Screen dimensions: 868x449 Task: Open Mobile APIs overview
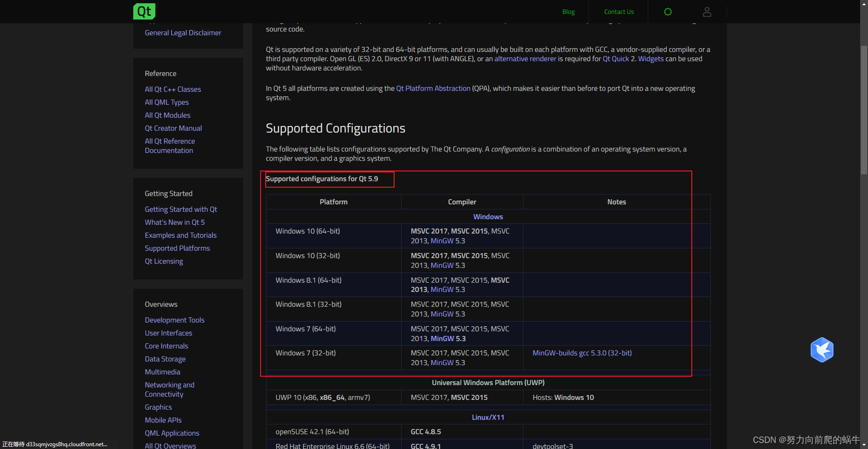[x=163, y=420]
